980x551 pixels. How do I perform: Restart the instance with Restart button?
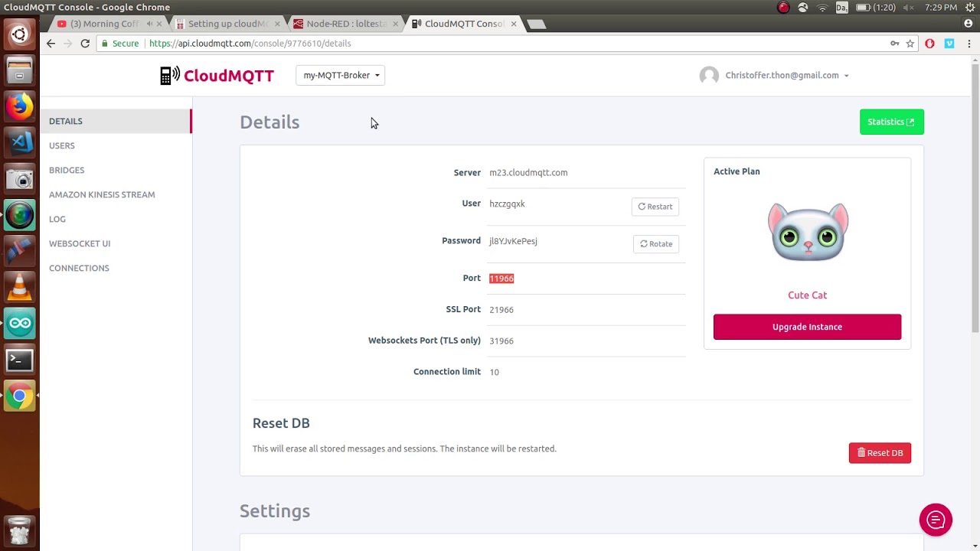655,207
